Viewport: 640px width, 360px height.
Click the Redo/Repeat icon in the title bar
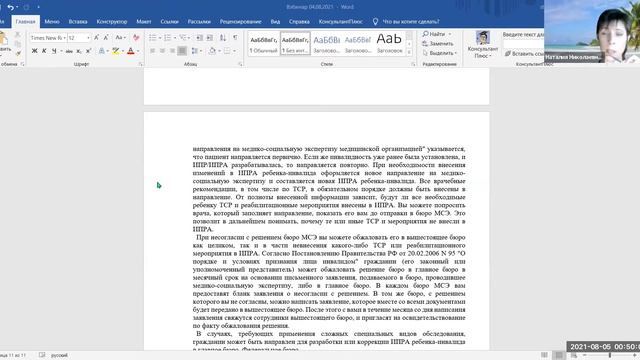(x=27, y=7)
